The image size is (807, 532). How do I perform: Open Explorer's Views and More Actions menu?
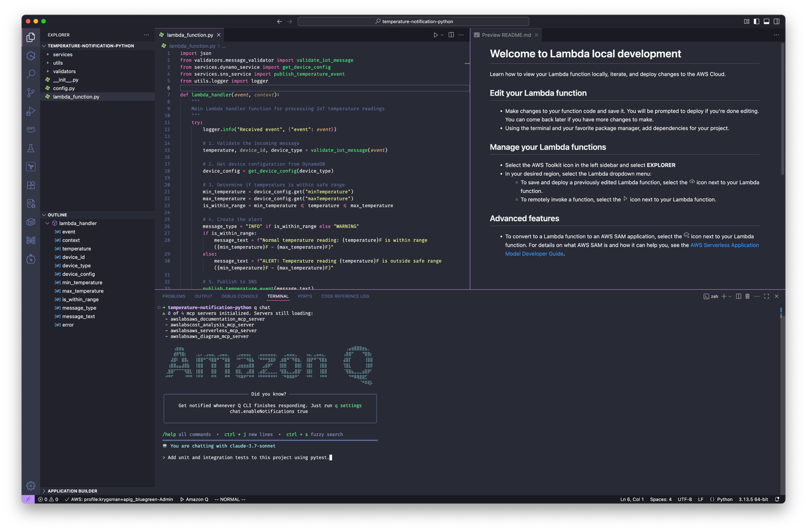point(146,35)
